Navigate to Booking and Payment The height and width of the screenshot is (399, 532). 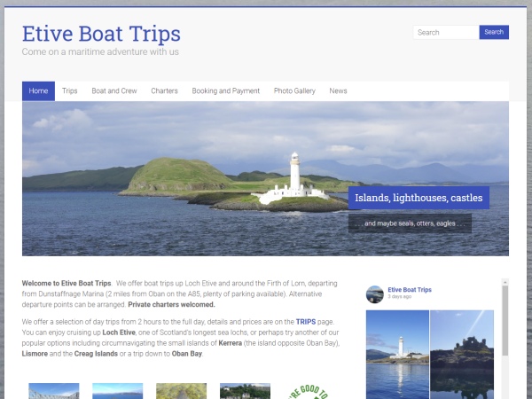click(225, 91)
